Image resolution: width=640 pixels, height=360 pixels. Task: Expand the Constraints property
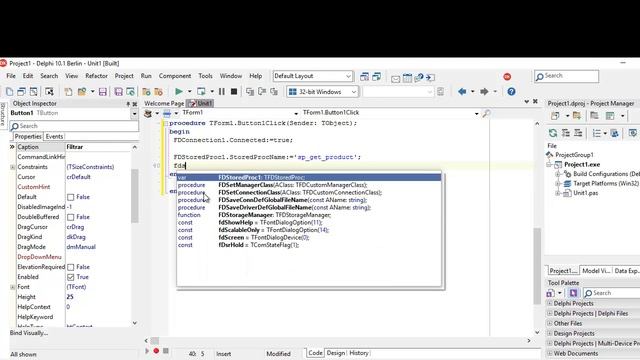coord(13,167)
